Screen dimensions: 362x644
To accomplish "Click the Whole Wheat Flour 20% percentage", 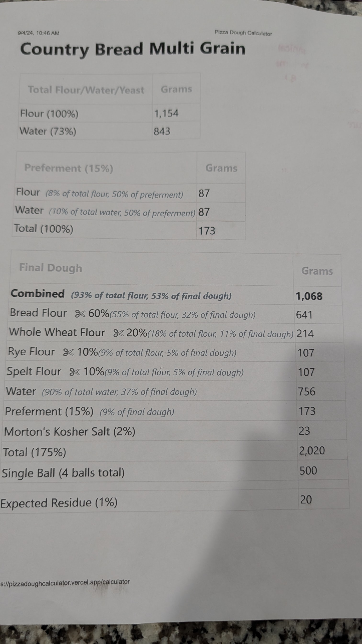I will tap(137, 333).
